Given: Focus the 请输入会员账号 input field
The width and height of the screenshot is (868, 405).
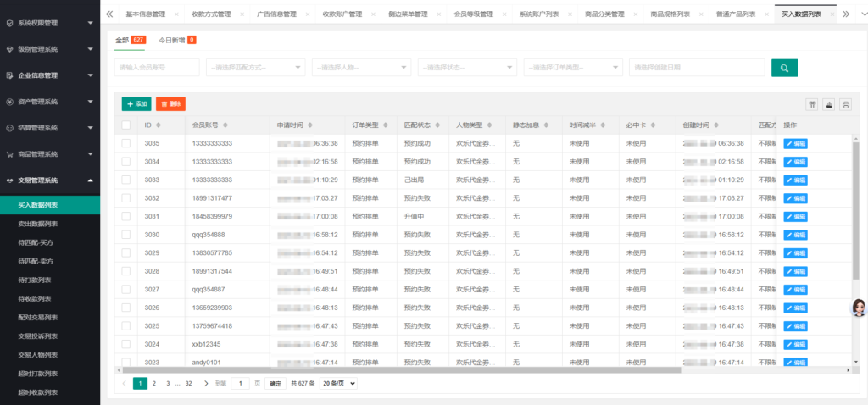Looking at the screenshot, I should pos(157,68).
